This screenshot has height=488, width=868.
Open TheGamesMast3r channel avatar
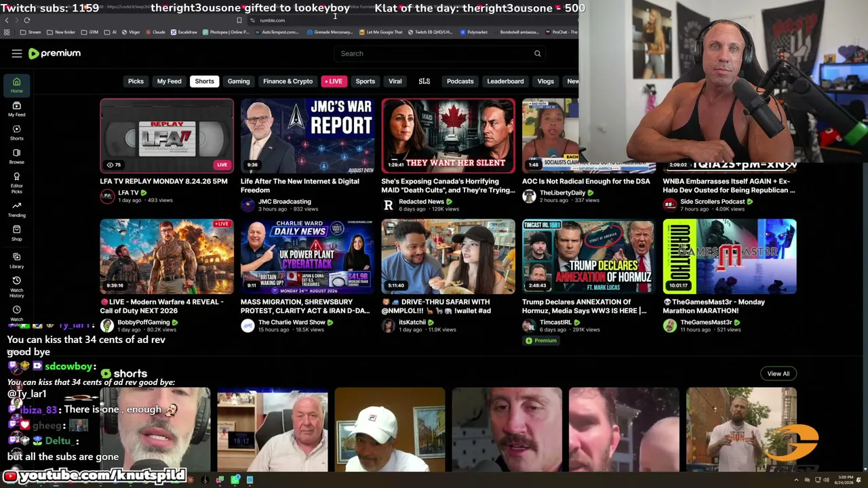click(670, 325)
